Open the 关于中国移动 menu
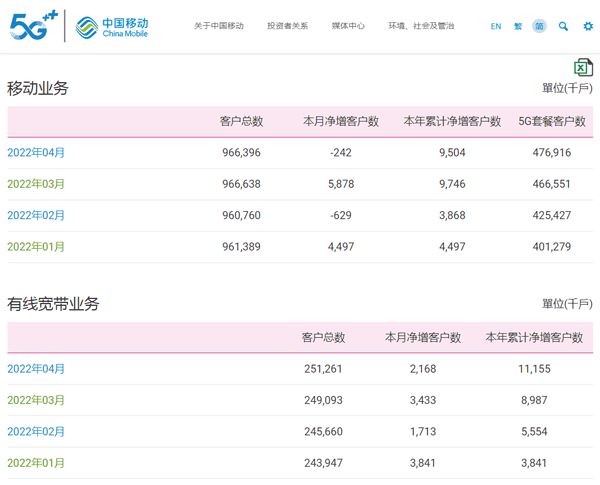This screenshot has height=485, width=600. coord(218,26)
